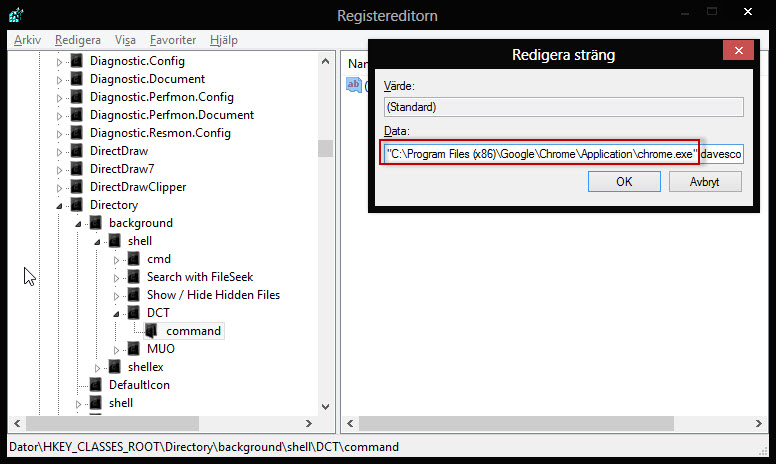Click the folder icon beside Diagnostic.Resmon.Config
Image resolution: width=776 pixels, height=464 pixels.
point(77,133)
